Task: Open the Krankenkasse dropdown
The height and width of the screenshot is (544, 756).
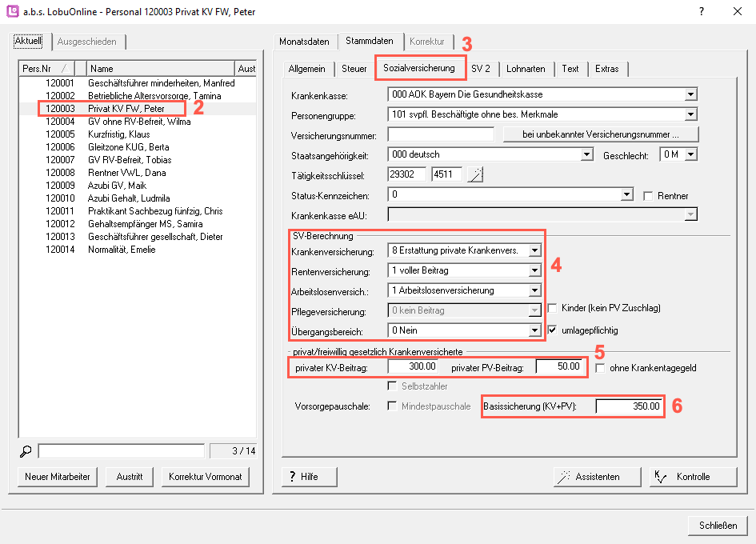Action: [x=691, y=94]
